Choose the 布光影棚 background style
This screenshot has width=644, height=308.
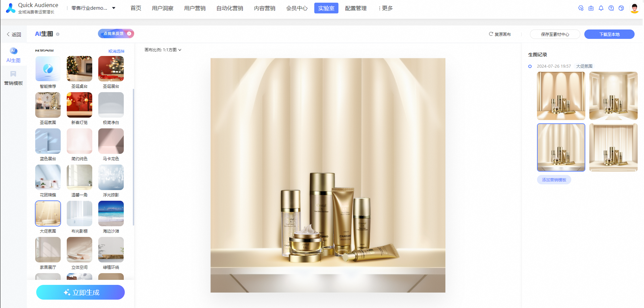click(x=79, y=213)
